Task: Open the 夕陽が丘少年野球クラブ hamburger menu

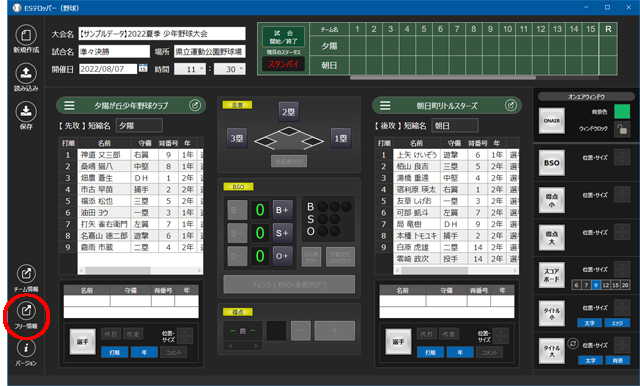Action: point(69,106)
